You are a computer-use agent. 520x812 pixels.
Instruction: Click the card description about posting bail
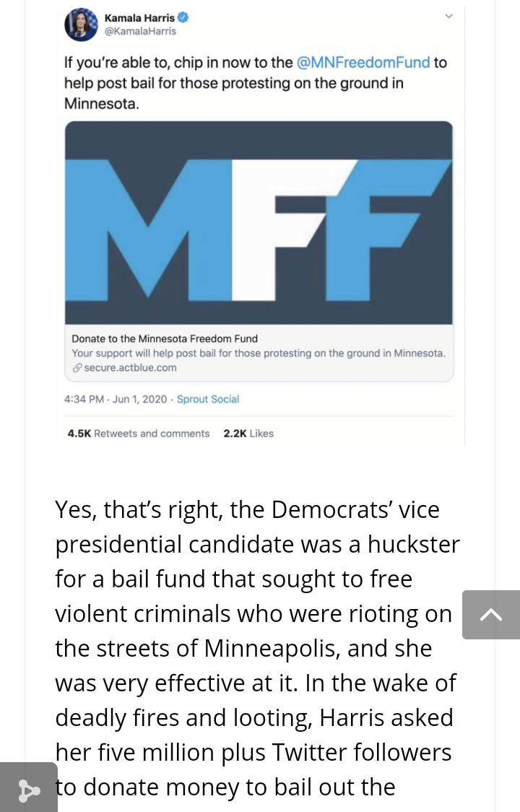tap(259, 353)
